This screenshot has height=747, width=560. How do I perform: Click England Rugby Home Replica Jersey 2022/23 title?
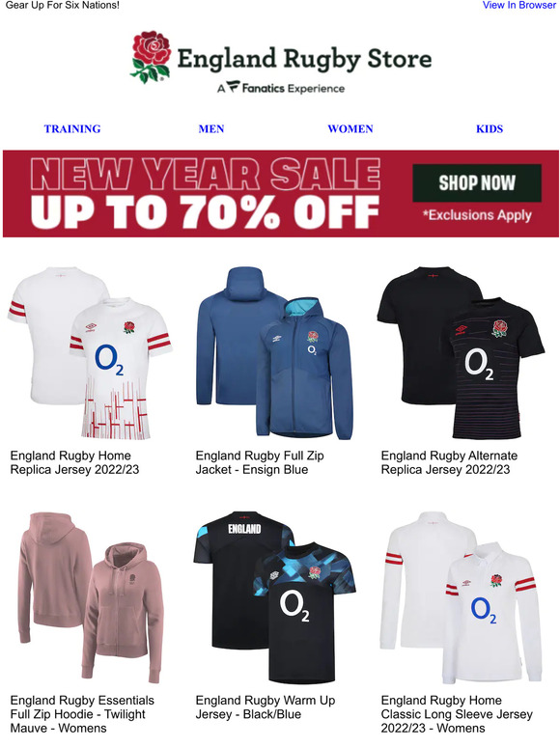click(74, 462)
